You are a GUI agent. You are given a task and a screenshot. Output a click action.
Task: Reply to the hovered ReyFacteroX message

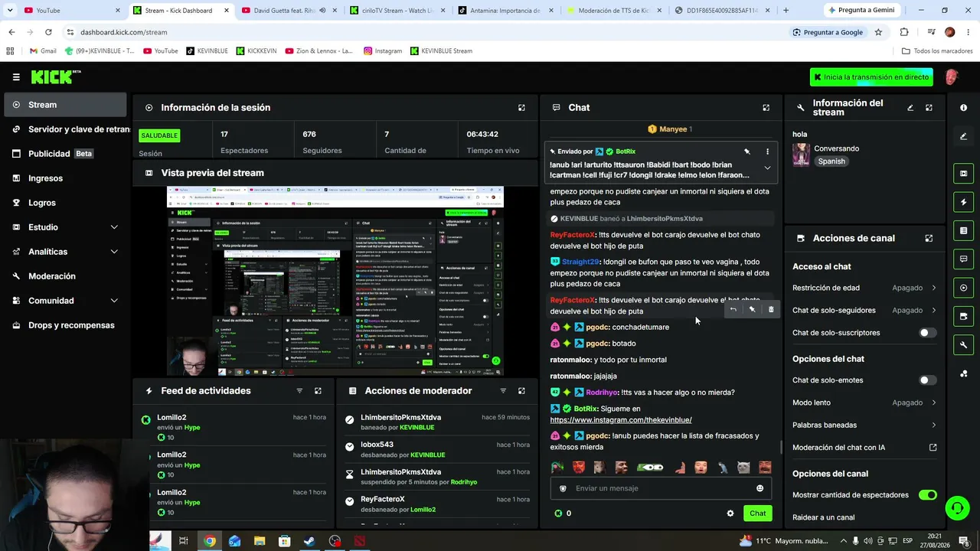733,309
